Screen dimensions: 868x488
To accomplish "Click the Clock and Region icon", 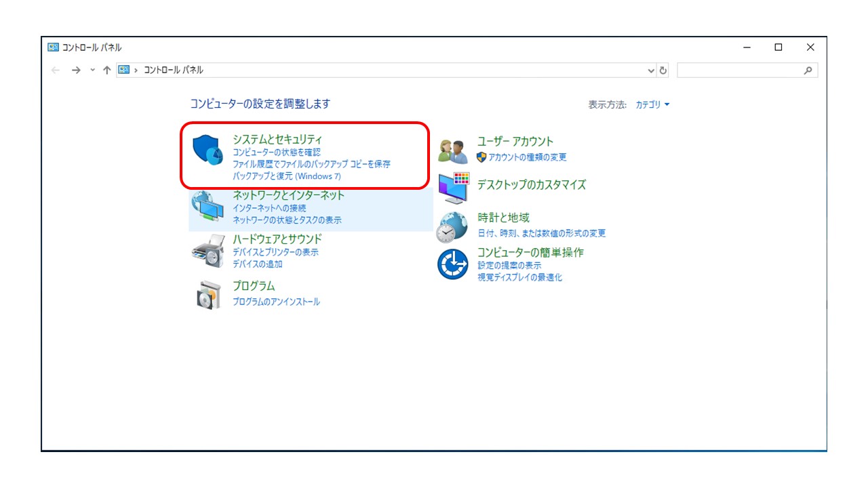I will pyautogui.click(x=453, y=227).
